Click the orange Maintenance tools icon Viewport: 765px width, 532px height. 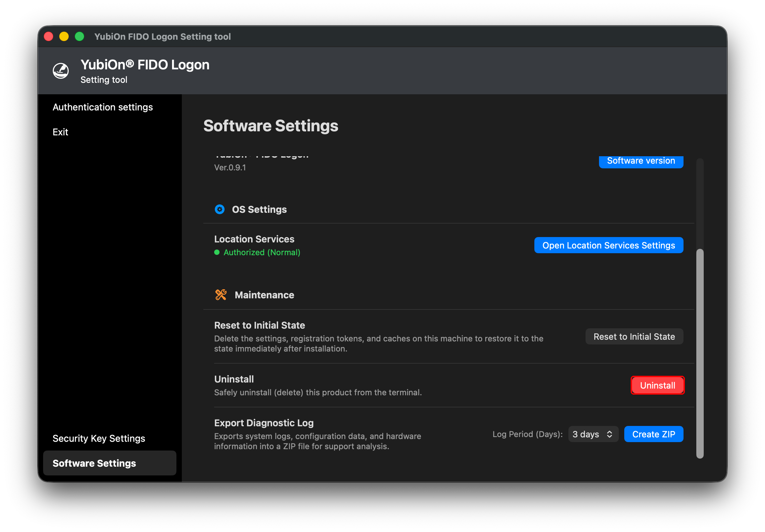[221, 295]
